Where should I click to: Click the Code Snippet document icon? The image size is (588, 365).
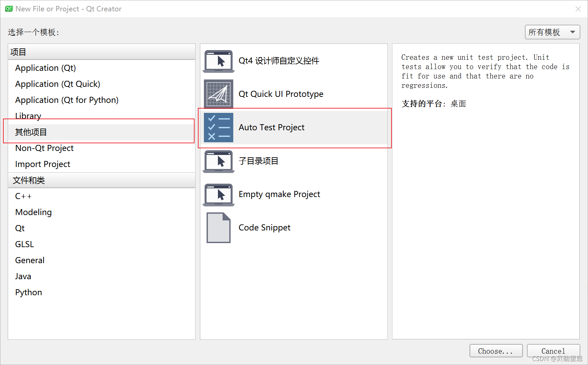(219, 227)
